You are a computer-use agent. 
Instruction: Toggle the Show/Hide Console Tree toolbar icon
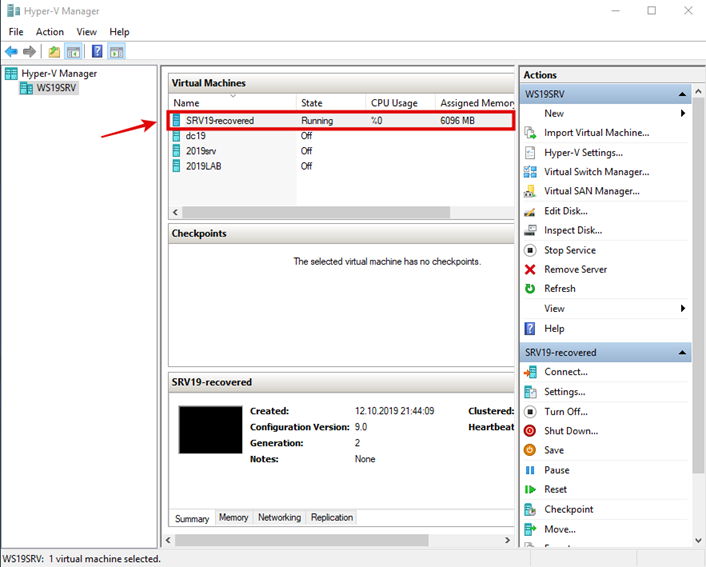point(73,52)
